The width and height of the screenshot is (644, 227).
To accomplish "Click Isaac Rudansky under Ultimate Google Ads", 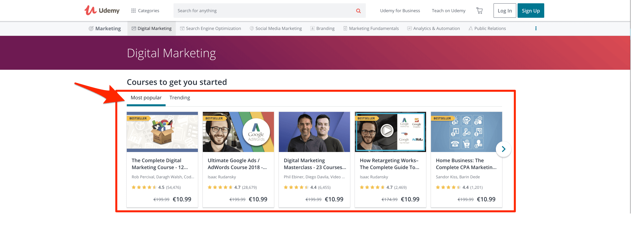I will point(222,177).
